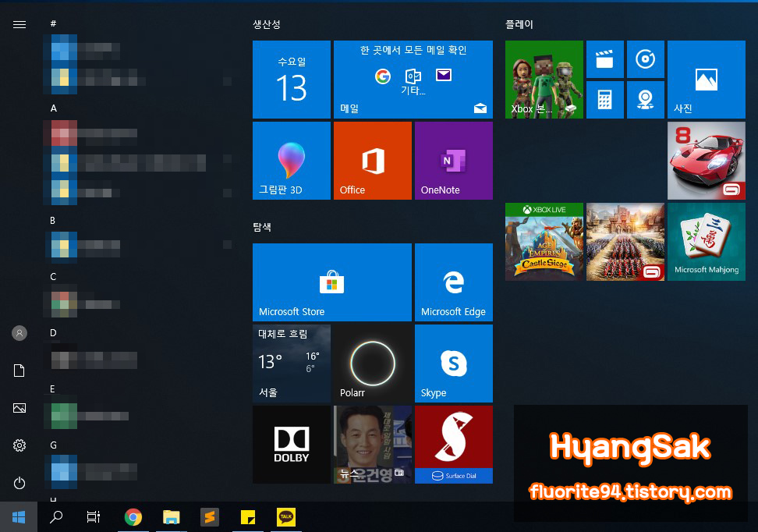This screenshot has height=532, width=758.
Task: Expand the Start menu hamburger button
Action: click(19, 24)
